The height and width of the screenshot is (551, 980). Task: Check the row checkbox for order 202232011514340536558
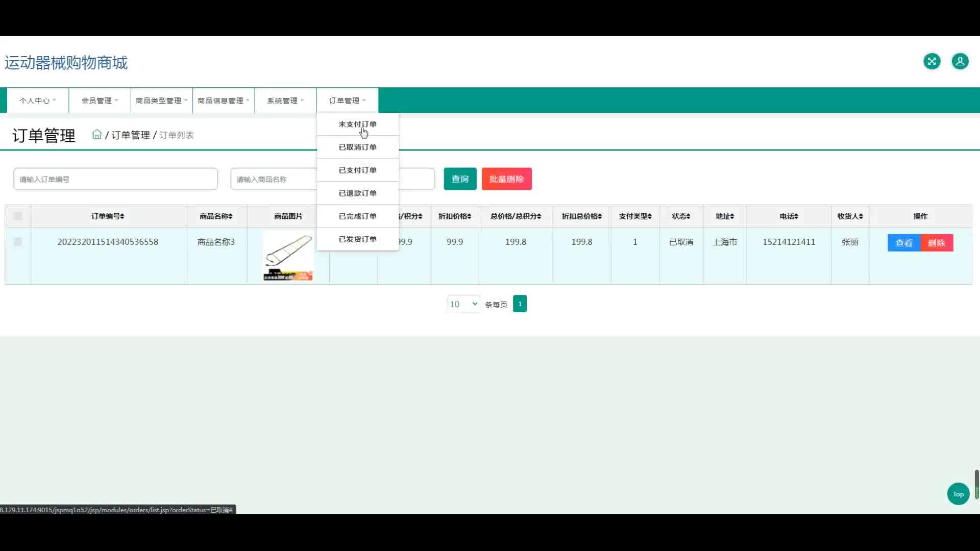[x=18, y=242]
